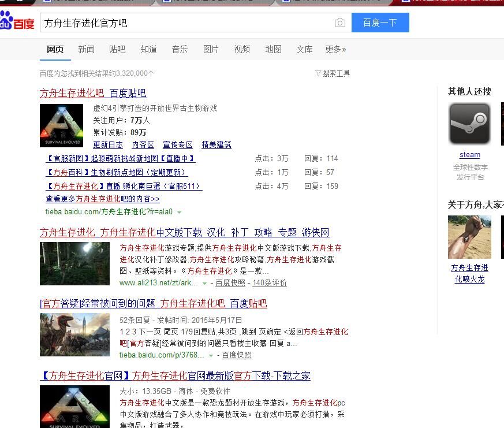504x428 pixels.
Task: Open the 贴吧 tab
Action: (117, 49)
